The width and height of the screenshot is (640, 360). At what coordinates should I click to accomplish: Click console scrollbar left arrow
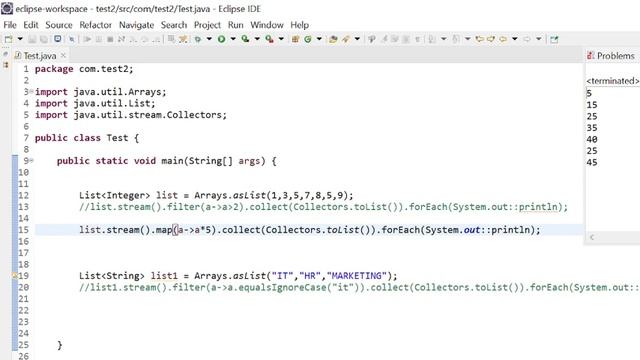[x=592, y=237]
